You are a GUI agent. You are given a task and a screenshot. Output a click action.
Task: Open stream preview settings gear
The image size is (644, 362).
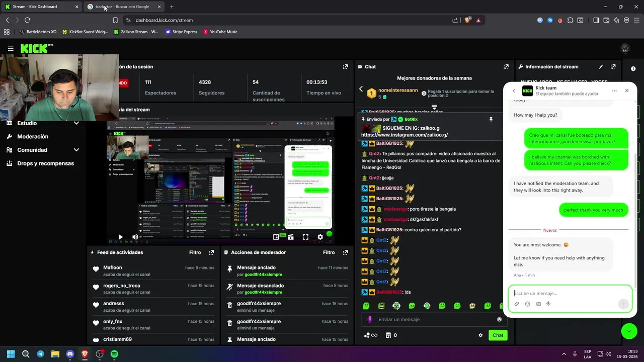point(320,237)
